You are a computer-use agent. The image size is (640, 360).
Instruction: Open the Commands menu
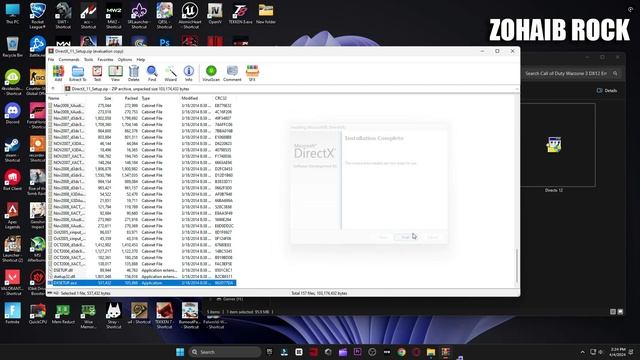pos(69,60)
